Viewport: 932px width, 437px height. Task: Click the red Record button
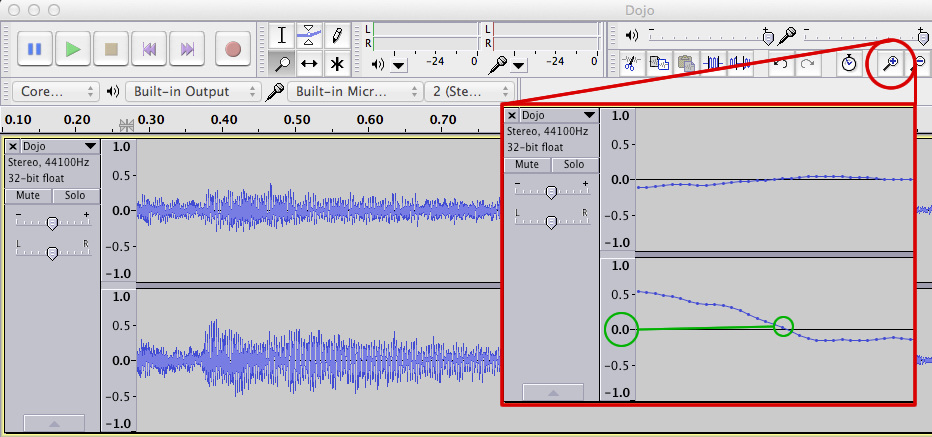pyautogui.click(x=233, y=48)
